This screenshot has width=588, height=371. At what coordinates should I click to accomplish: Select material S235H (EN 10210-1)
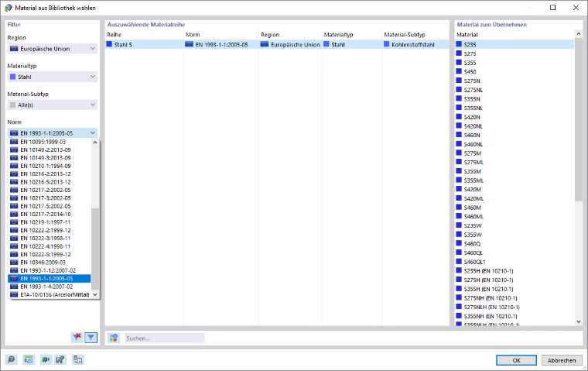point(514,271)
